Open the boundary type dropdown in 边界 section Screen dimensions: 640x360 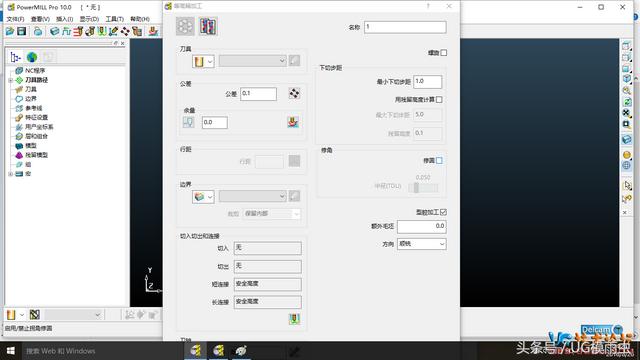(x=203, y=197)
